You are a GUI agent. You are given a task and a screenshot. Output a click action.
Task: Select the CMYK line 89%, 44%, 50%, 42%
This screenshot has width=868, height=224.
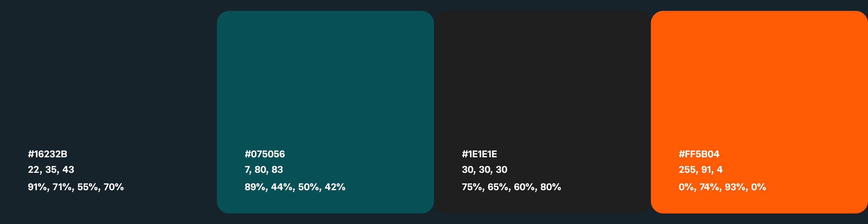tap(295, 187)
